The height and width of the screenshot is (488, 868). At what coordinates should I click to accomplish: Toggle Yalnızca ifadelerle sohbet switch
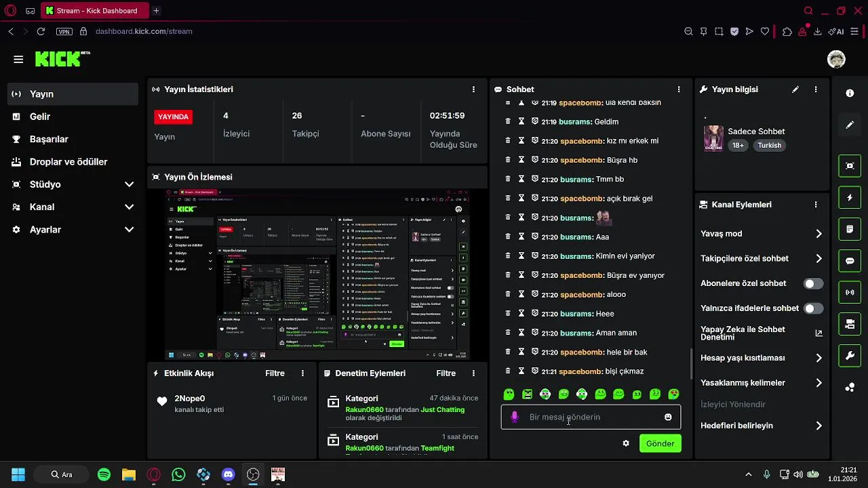(813, 308)
